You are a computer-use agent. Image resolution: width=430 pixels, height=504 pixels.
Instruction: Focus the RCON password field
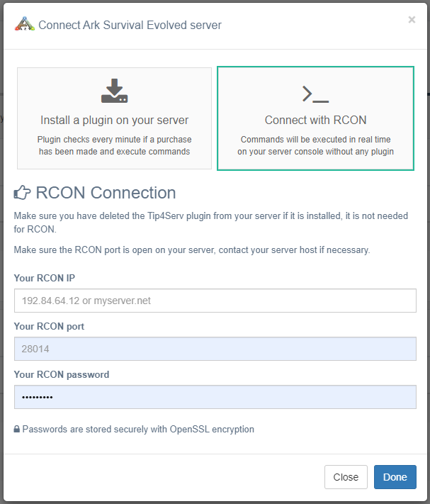tap(215, 397)
